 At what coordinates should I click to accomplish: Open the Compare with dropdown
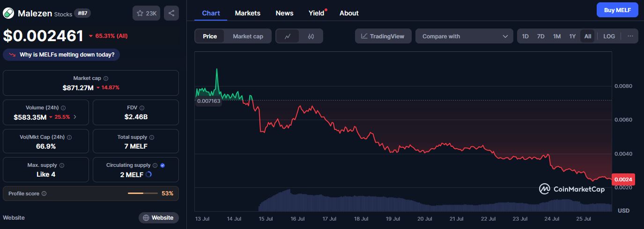[x=465, y=36]
